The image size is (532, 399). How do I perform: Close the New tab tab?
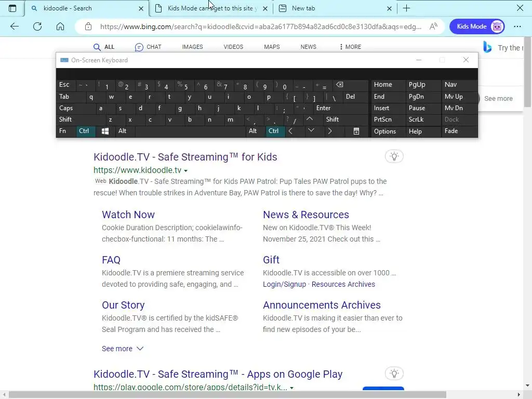click(x=390, y=8)
